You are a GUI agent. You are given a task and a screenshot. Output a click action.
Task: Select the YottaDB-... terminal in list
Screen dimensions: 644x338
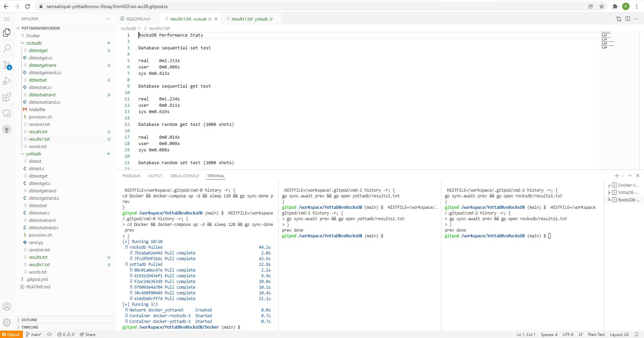coord(625,192)
